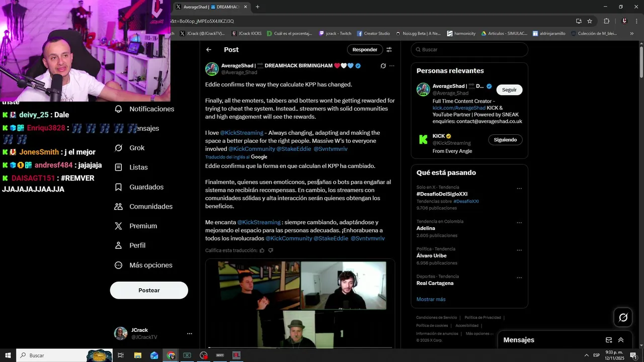Viewport: 644px width, 362px height.
Task: Open @KickCommunity mention in original post
Action: point(252,149)
